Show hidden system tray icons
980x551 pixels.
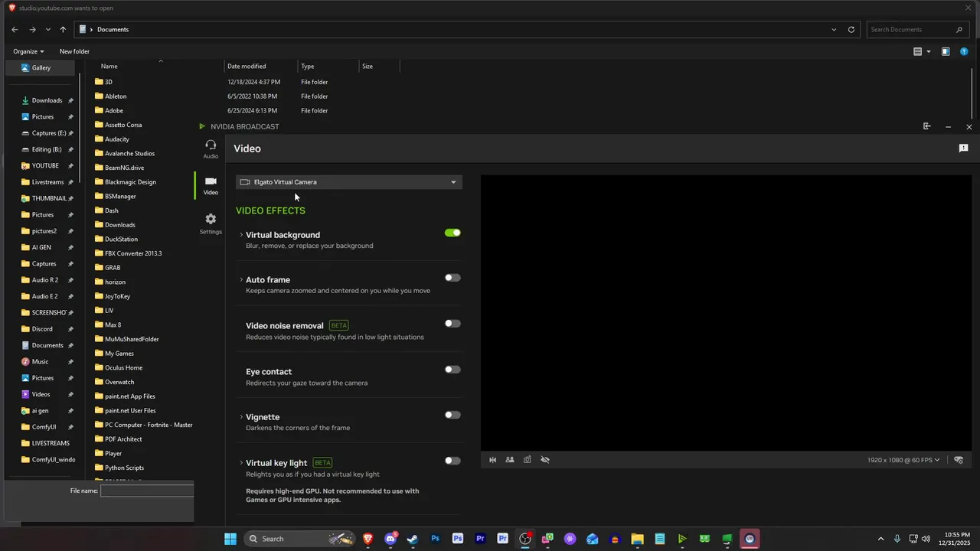point(880,539)
